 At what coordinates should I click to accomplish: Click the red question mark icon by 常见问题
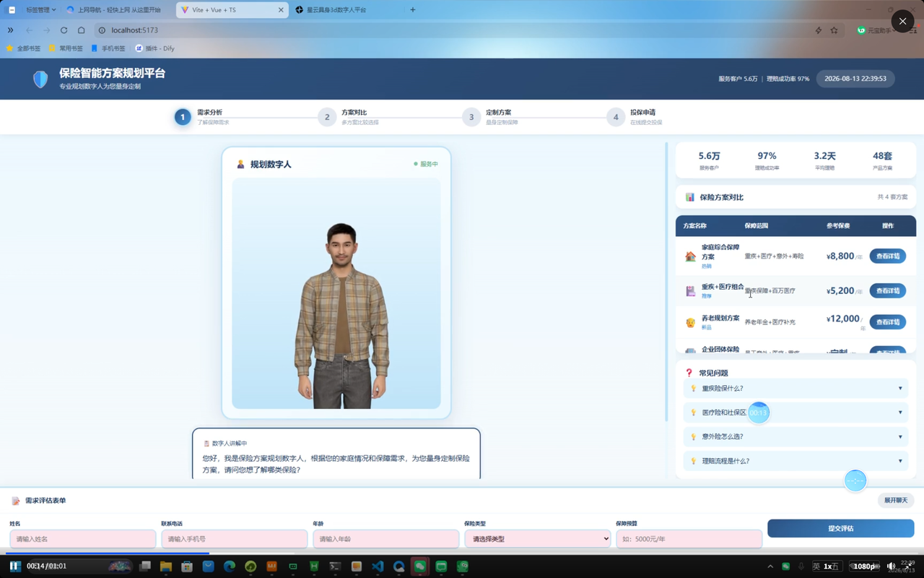tap(689, 373)
